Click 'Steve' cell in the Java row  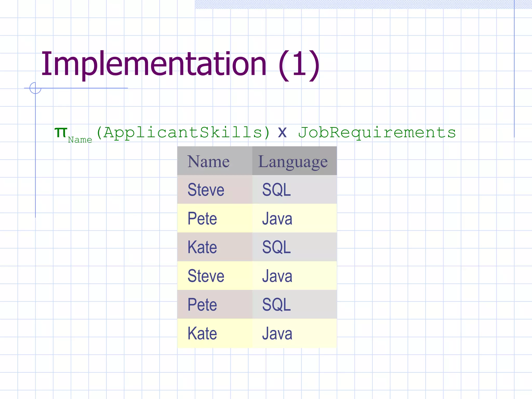click(215, 276)
